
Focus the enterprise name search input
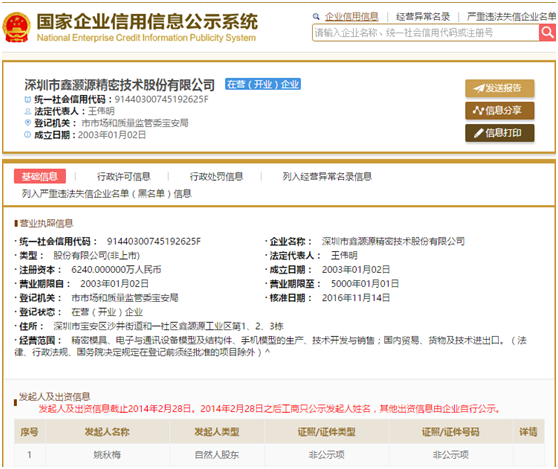click(x=426, y=33)
